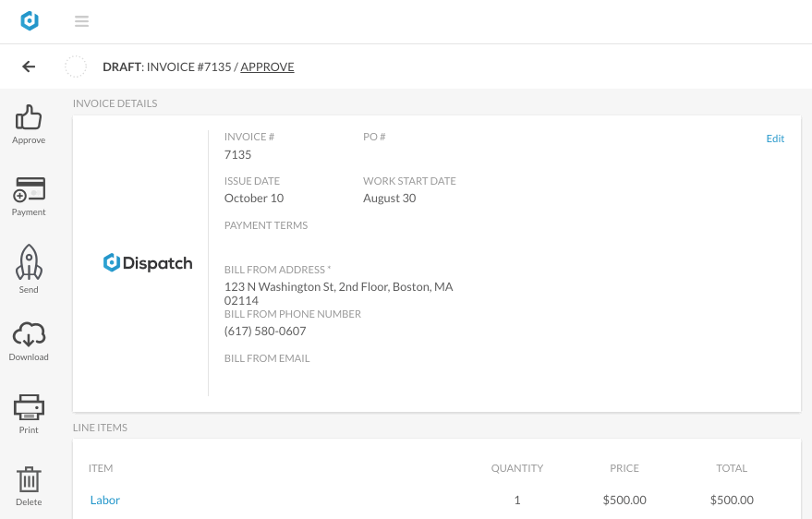Click the Print printer icon

tap(29, 407)
